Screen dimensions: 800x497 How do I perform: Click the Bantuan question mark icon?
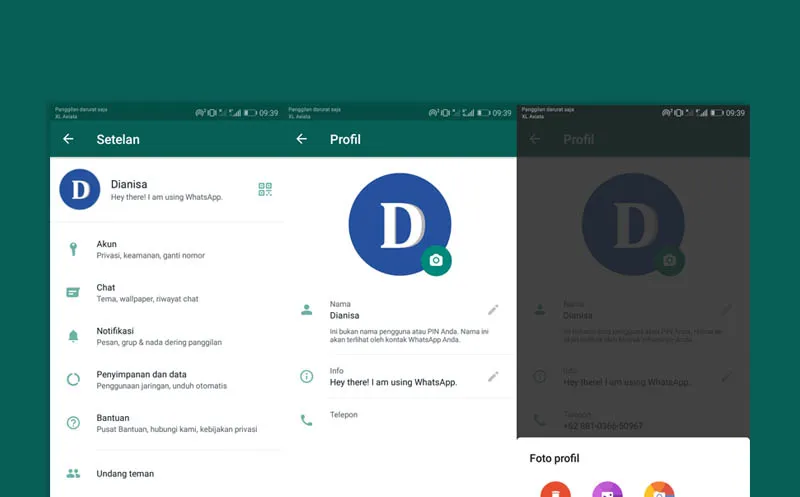[x=73, y=423]
